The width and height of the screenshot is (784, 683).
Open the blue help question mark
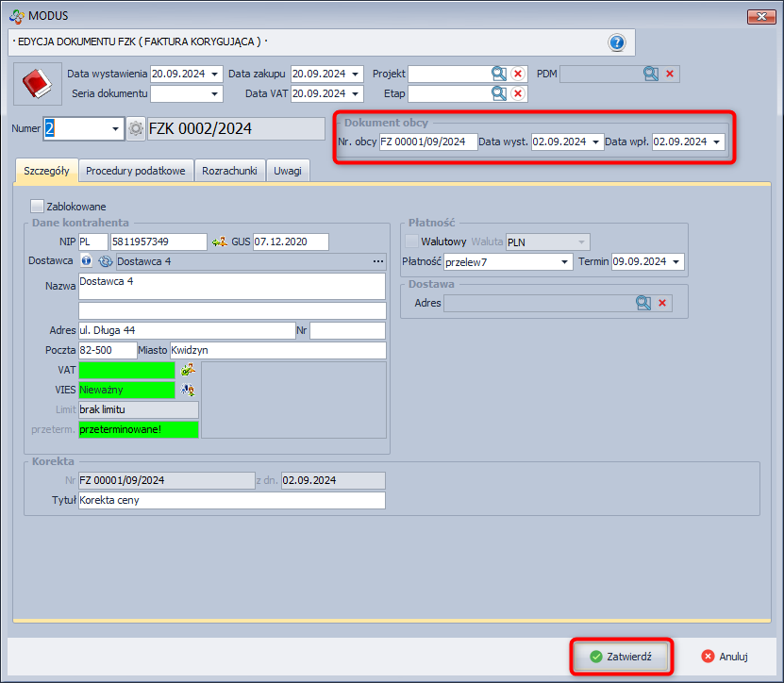click(x=617, y=42)
